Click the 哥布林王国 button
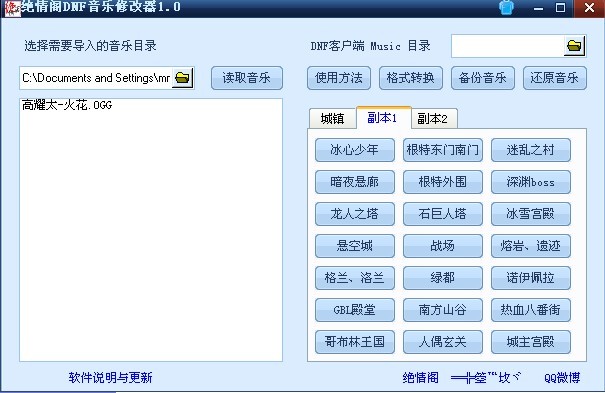This screenshot has width=605, height=393. [x=355, y=342]
